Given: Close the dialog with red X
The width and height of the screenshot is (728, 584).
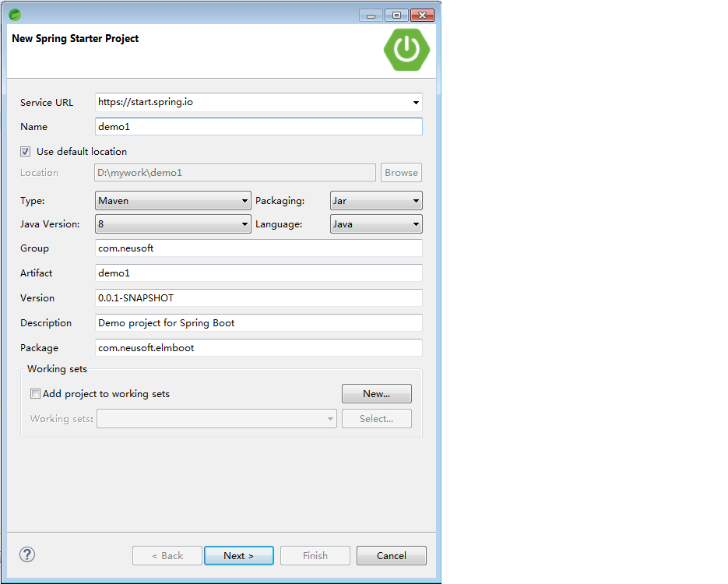Looking at the screenshot, I should [x=423, y=16].
